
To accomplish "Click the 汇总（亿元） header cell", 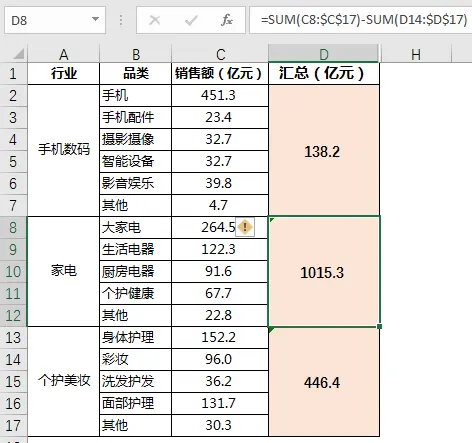I will click(x=324, y=73).
